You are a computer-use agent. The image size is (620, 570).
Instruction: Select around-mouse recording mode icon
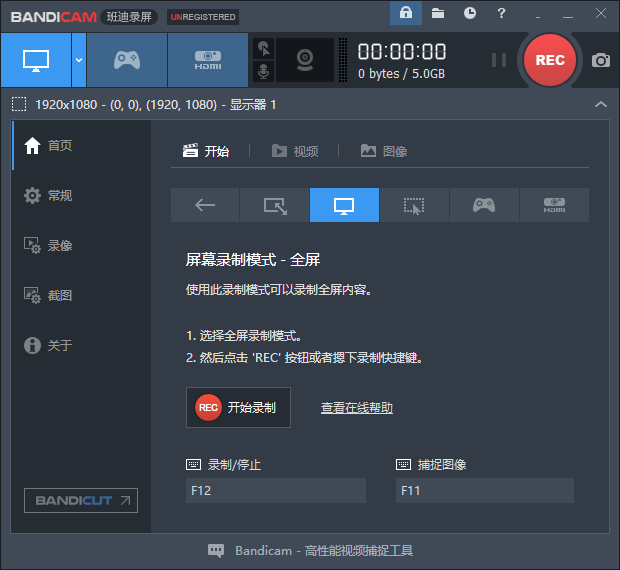pos(414,205)
